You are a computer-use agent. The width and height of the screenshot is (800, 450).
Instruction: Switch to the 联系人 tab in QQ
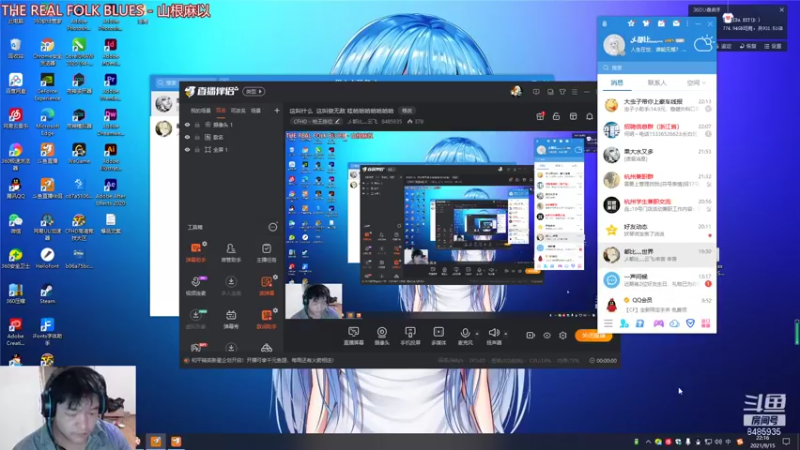point(657,83)
